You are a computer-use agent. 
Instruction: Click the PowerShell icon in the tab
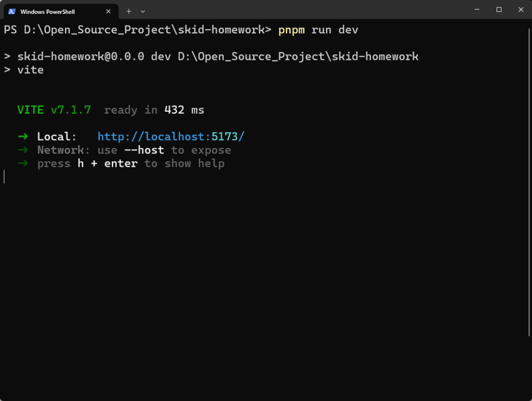click(x=12, y=11)
